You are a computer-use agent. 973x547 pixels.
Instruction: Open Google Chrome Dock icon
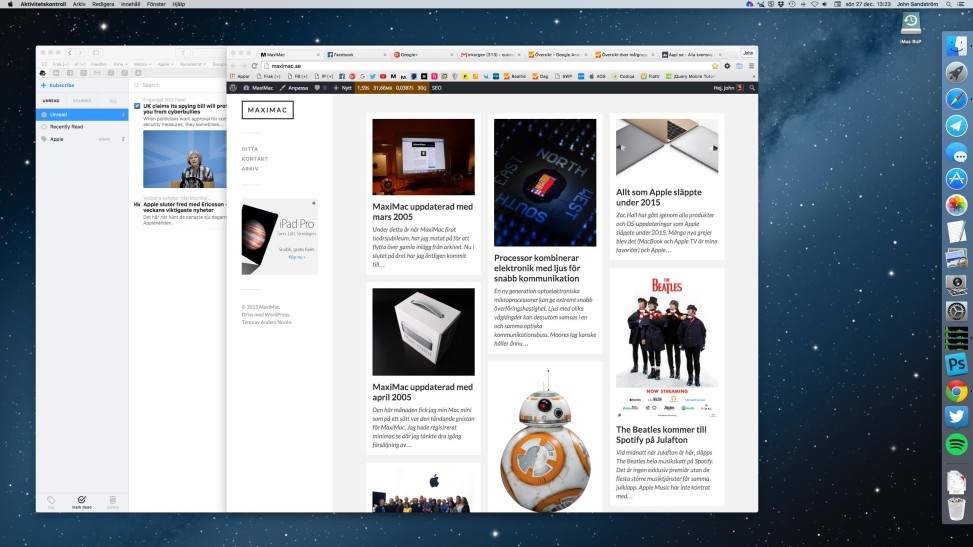[x=956, y=391]
